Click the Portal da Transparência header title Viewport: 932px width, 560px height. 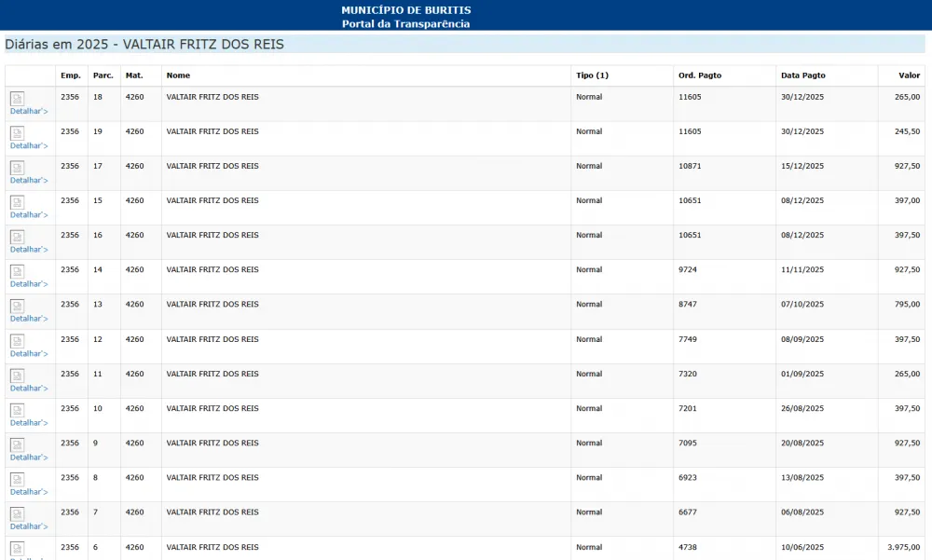click(x=405, y=23)
